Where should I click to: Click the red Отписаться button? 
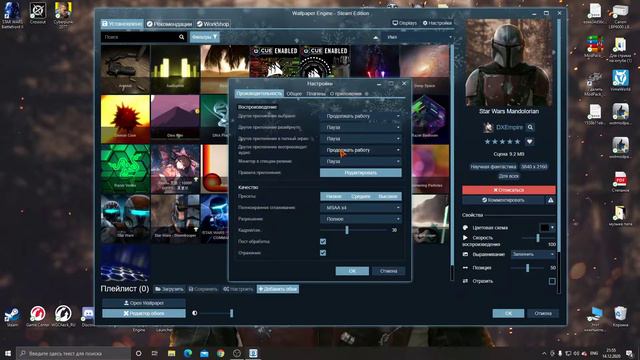509,190
